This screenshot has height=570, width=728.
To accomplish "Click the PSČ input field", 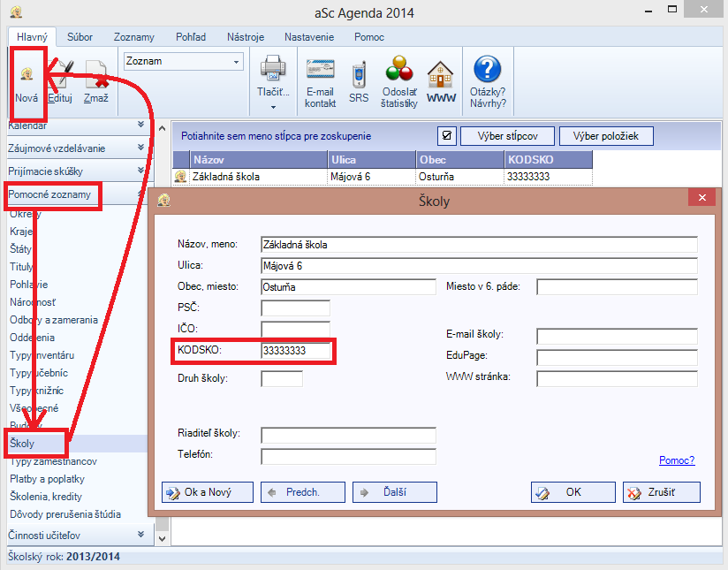I will [x=296, y=308].
